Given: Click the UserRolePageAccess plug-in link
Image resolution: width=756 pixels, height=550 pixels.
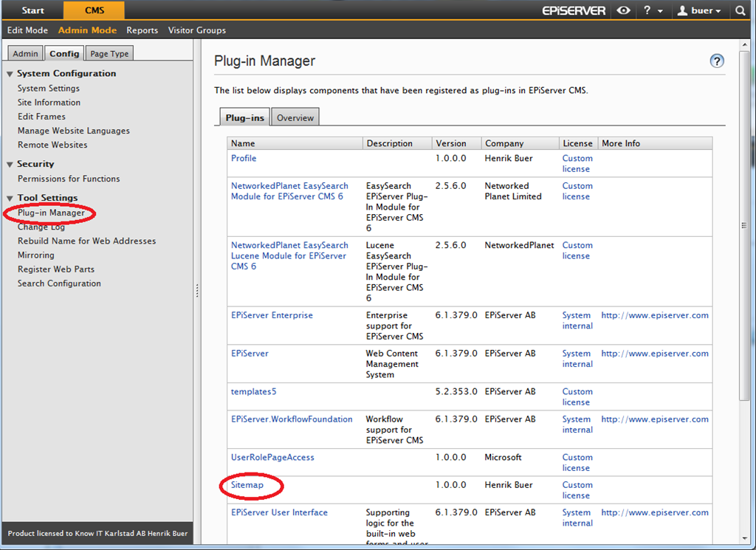Looking at the screenshot, I should pyautogui.click(x=272, y=457).
